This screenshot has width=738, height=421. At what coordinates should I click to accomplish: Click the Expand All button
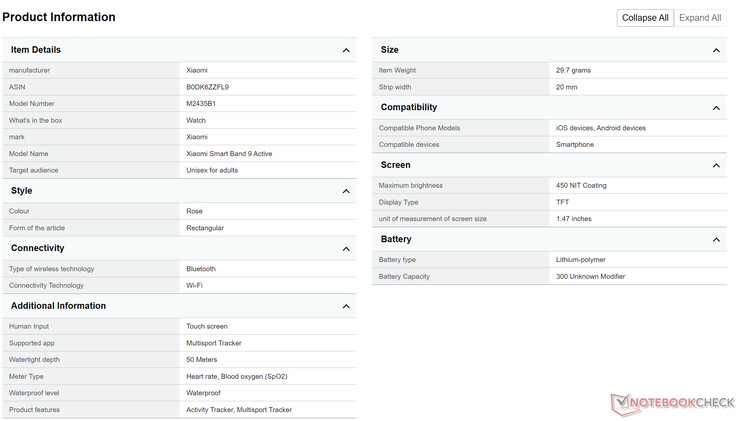click(700, 17)
